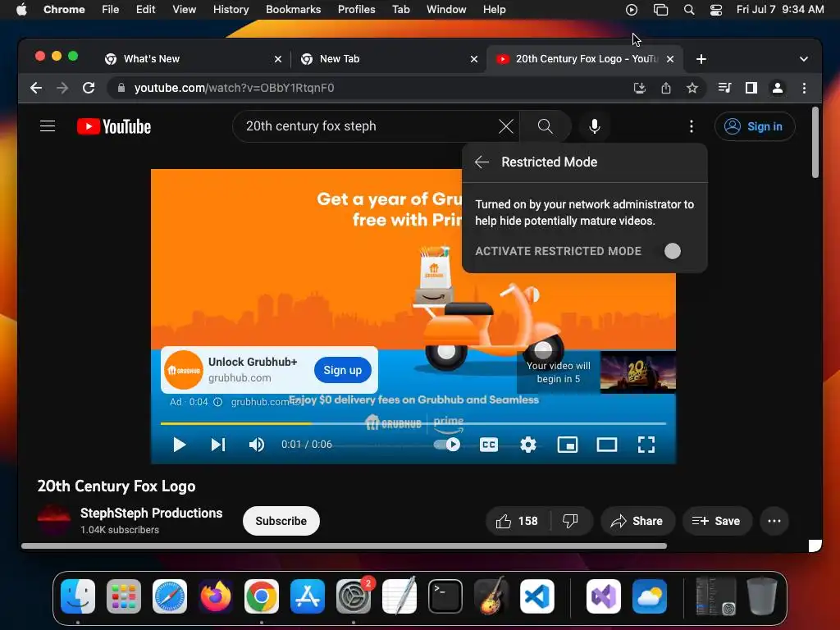Toggle Activate Restricted Mode switch

671,251
